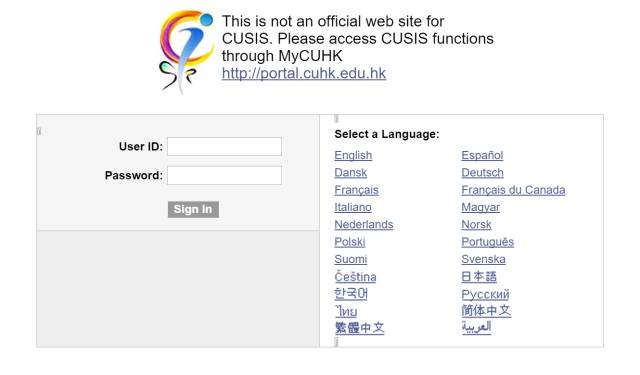This screenshot has width=640, height=375.
Task: Choose Español from language list
Action: (x=482, y=155)
